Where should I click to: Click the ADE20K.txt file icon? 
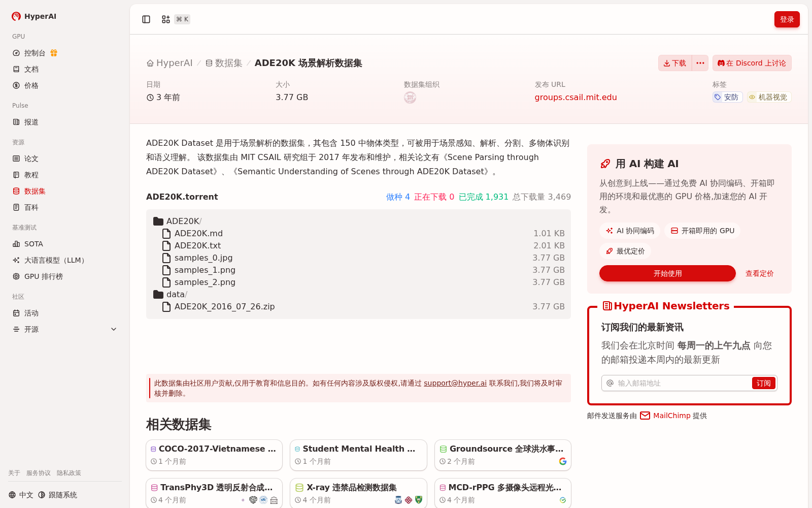(x=166, y=246)
